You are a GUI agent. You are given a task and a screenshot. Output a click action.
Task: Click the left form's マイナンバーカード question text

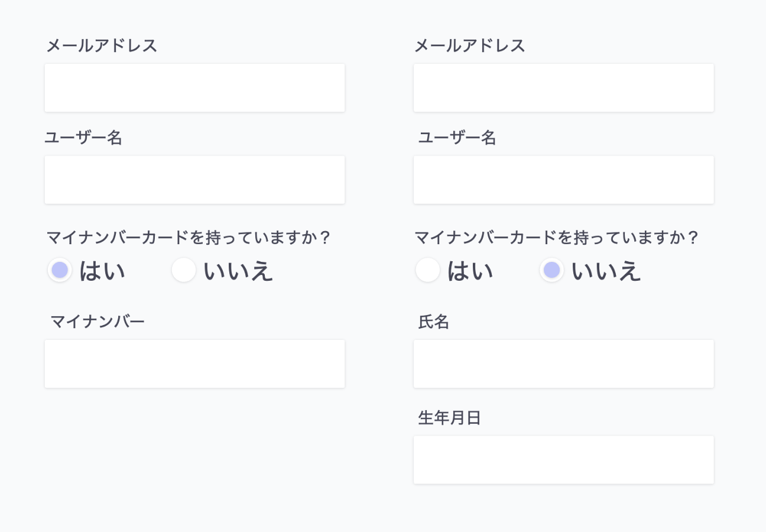189,238
